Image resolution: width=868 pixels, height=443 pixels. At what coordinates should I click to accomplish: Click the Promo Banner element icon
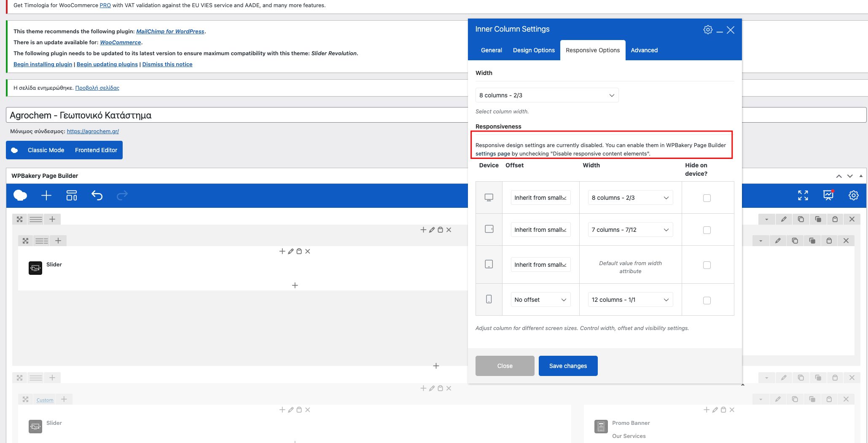[601, 426]
